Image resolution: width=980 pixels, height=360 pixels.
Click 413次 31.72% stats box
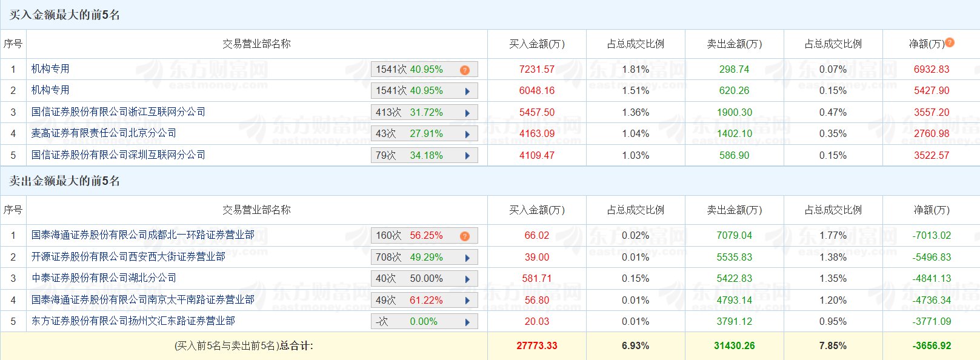(424, 112)
